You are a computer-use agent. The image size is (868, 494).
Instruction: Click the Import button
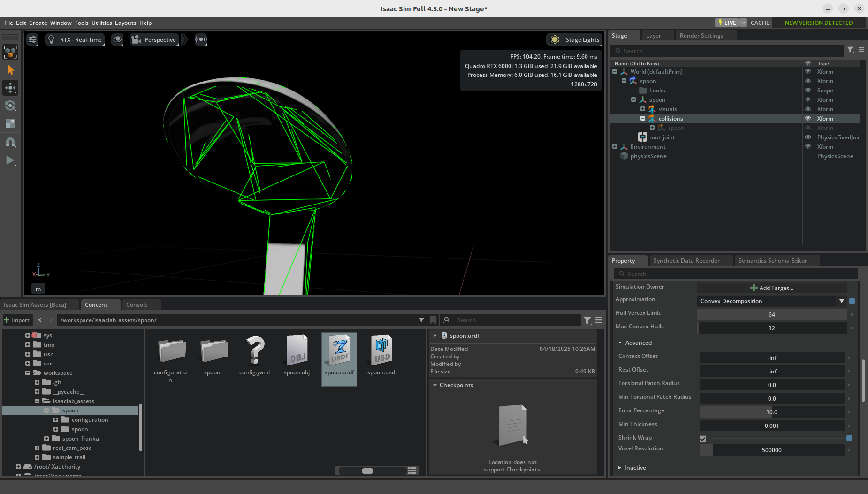click(17, 320)
